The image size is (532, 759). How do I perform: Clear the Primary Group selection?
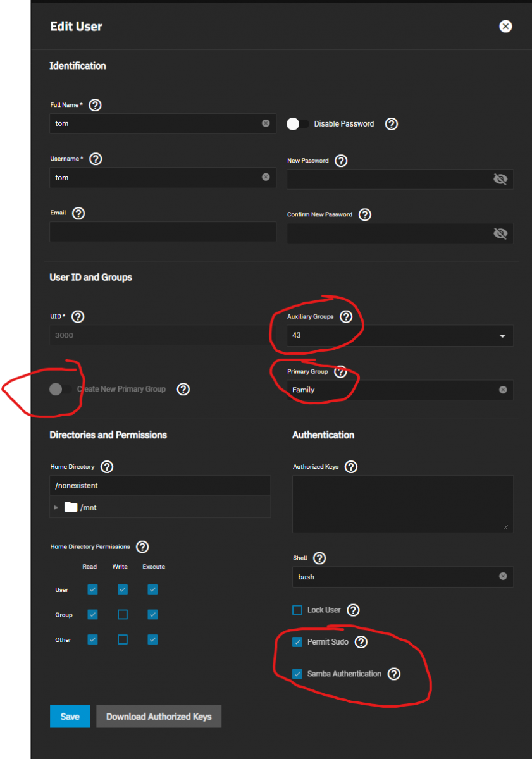pyautogui.click(x=503, y=390)
